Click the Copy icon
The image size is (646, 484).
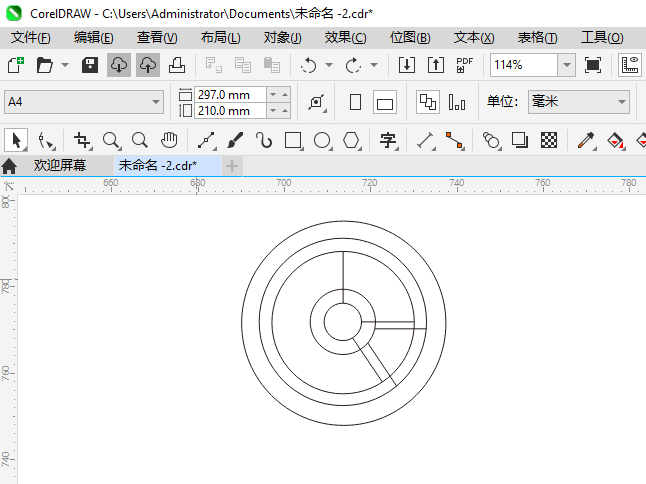coord(243,65)
